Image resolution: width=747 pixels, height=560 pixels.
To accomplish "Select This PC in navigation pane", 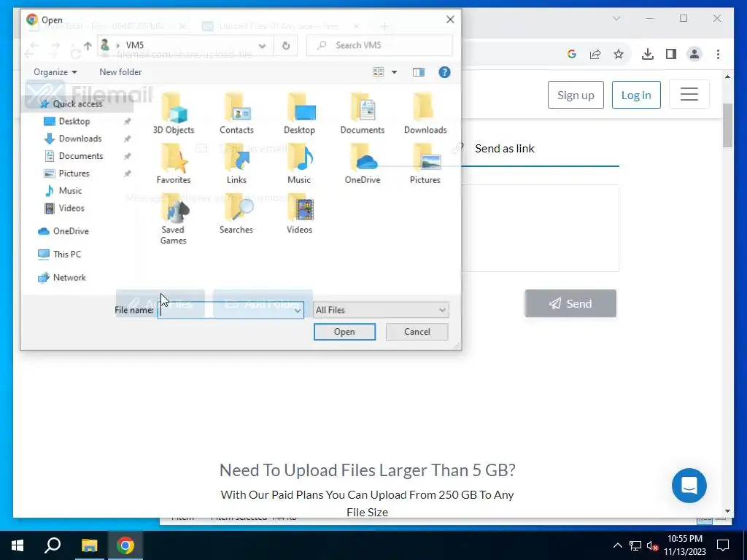I will point(66,254).
